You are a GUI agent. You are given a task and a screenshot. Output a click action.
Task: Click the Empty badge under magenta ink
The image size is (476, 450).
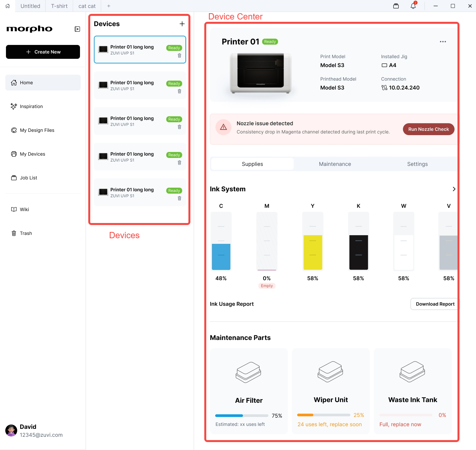click(x=267, y=286)
